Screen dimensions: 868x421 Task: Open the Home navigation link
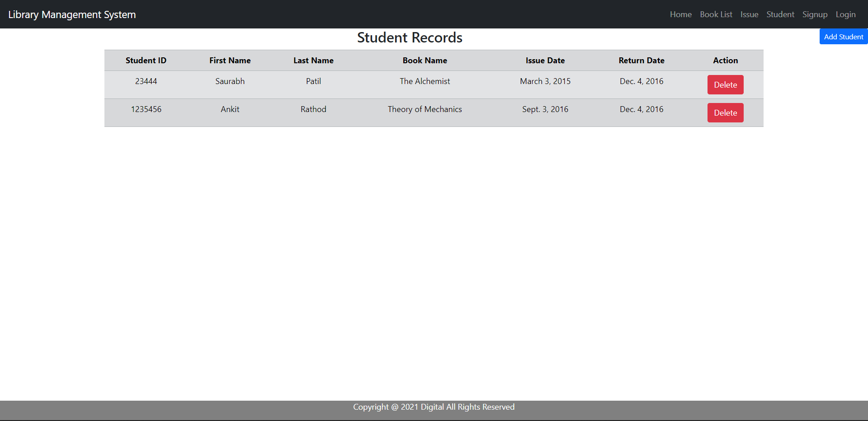pos(680,14)
